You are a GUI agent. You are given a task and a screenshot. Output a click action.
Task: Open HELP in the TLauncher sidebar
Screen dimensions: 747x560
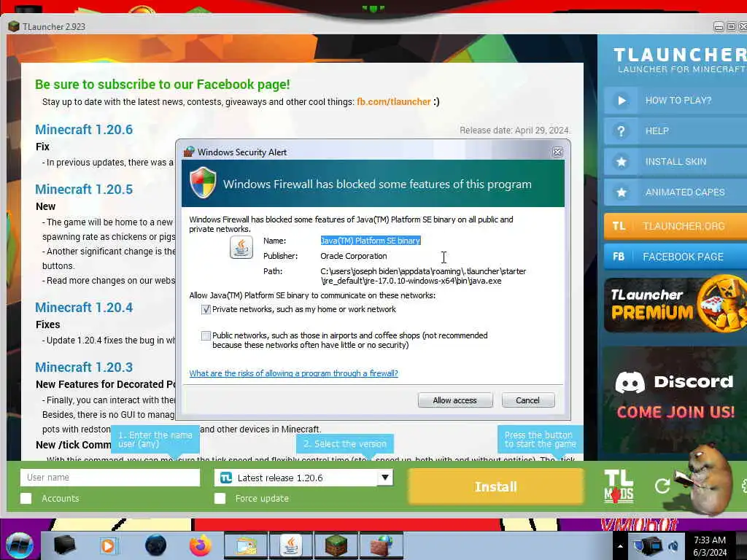coord(676,131)
